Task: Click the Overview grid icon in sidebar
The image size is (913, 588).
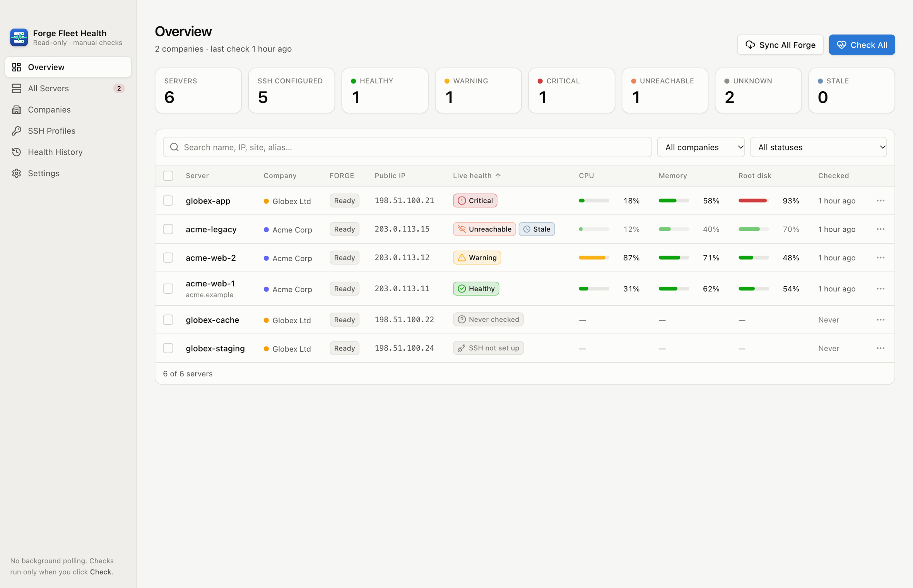Action: click(16, 67)
